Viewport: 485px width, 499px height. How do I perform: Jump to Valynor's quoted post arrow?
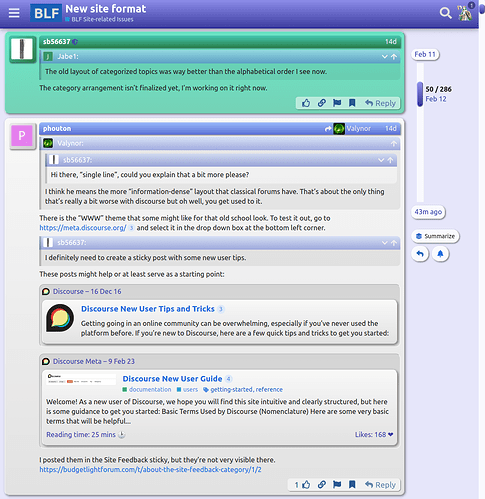[394, 144]
